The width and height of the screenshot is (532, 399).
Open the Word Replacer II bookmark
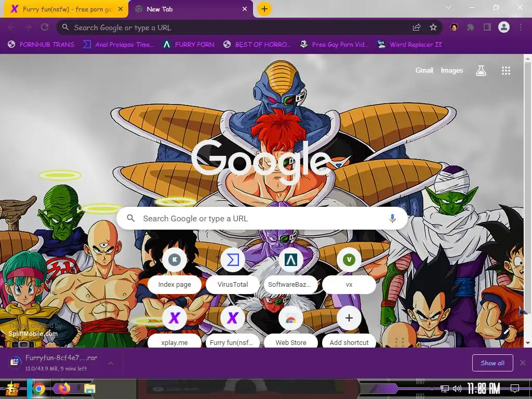pyautogui.click(x=410, y=45)
